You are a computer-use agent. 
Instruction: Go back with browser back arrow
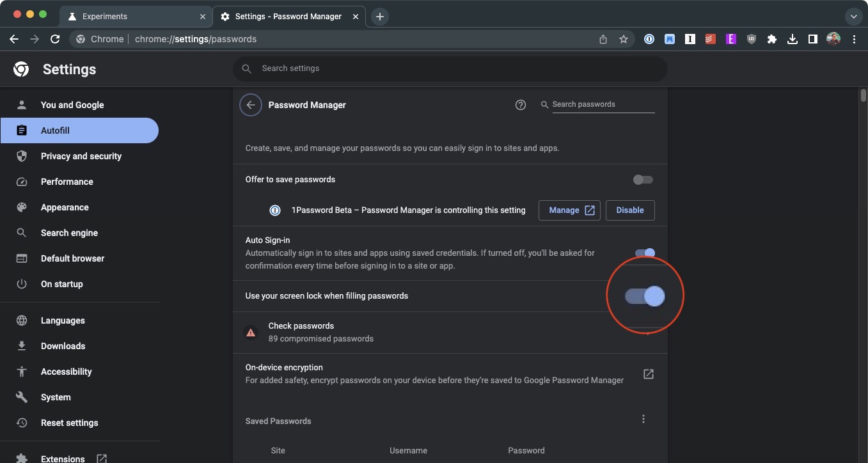pyautogui.click(x=14, y=39)
